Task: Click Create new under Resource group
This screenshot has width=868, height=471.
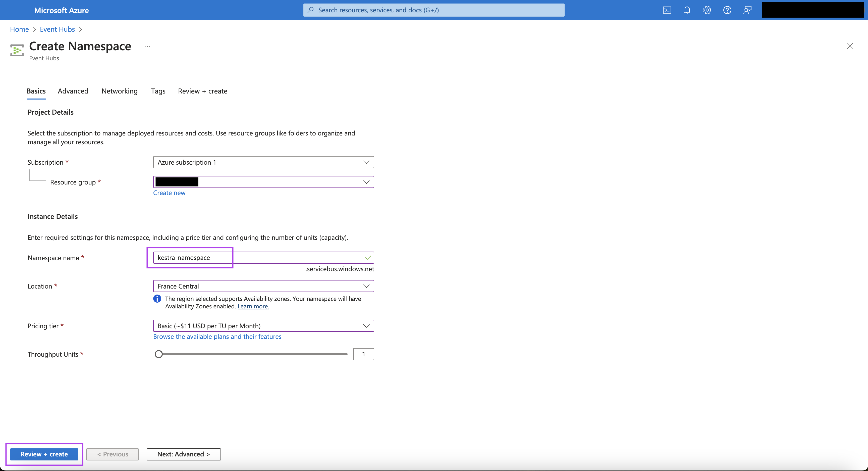Action: 169,193
